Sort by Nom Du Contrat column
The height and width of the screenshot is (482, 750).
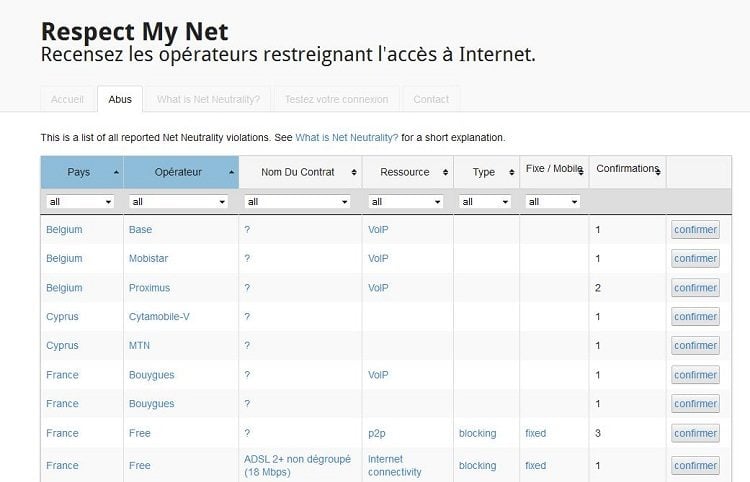pos(298,172)
